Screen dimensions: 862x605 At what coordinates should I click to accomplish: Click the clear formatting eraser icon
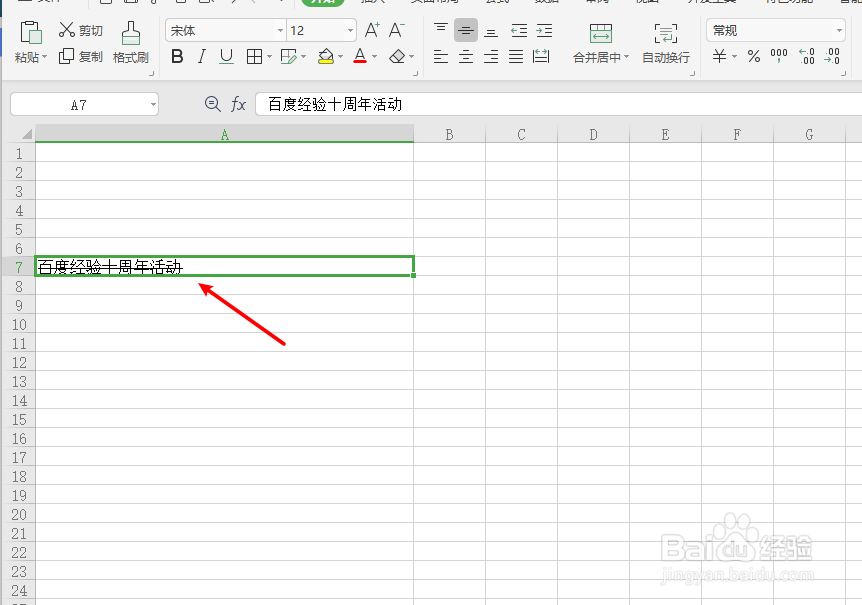(397, 56)
